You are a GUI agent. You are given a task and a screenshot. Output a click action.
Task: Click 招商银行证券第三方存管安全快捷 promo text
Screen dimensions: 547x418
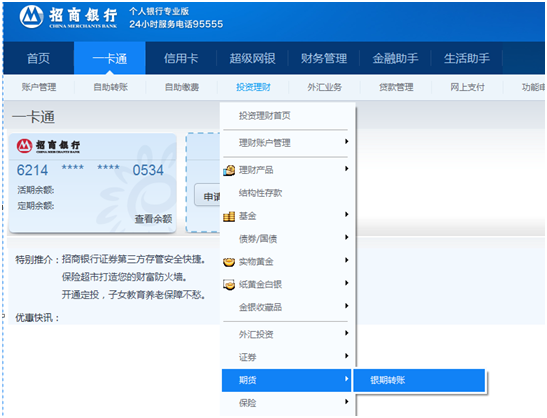coord(134,259)
